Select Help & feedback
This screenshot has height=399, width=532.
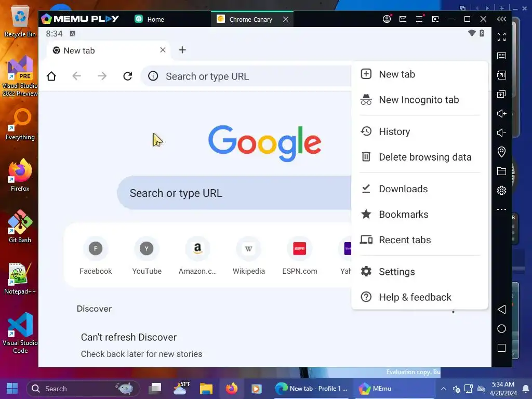(x=420, y=297)
